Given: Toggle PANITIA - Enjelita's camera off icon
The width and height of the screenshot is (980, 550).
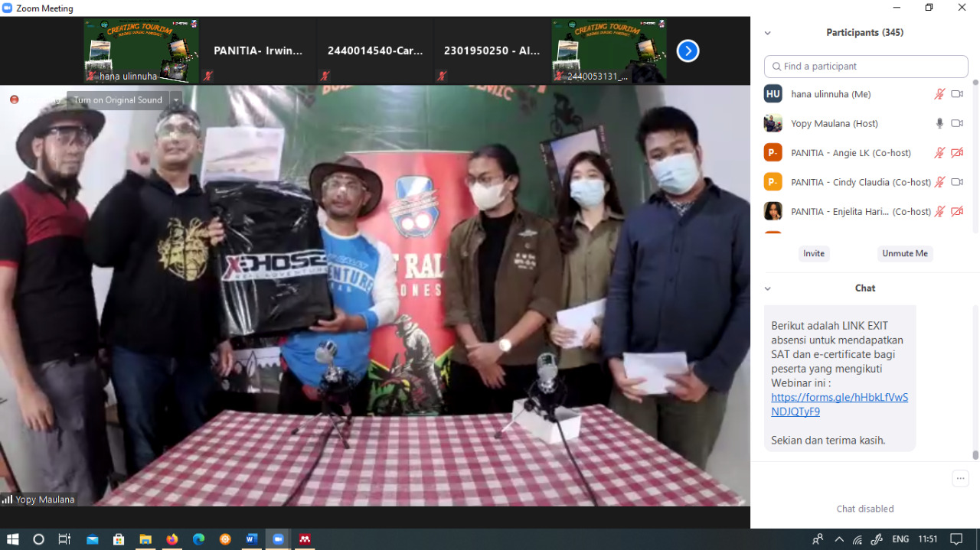Looking at the screenshot, I should pos(957,211).
